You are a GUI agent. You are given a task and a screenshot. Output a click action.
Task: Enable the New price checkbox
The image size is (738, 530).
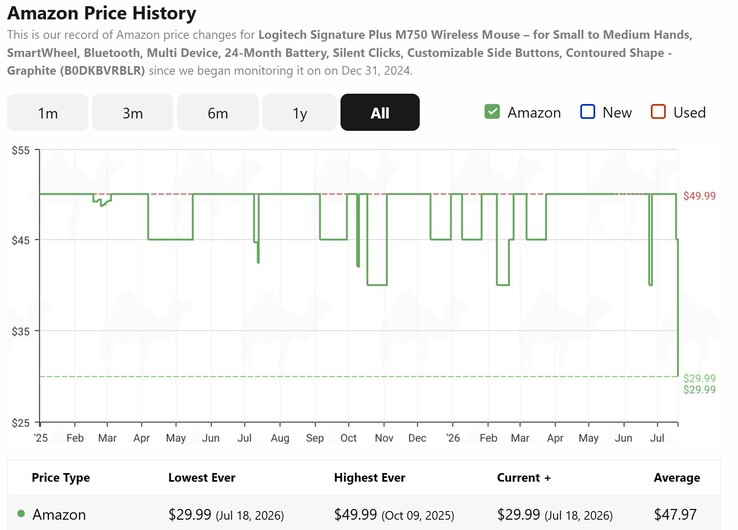tap(588, 112)
